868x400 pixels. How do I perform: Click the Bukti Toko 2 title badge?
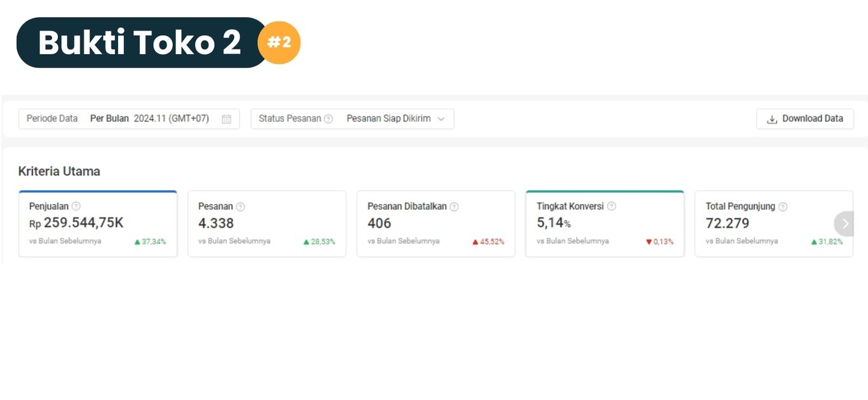[x=142, y=43]
